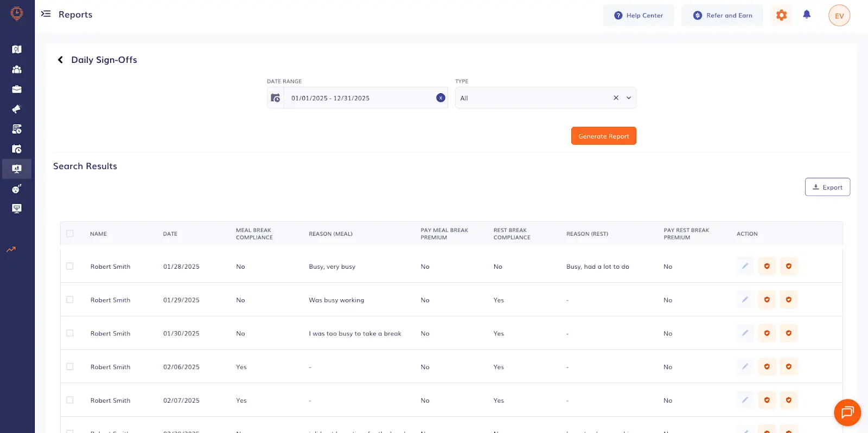
Task: Click the Search Results heading
Action: coord(85,166)
